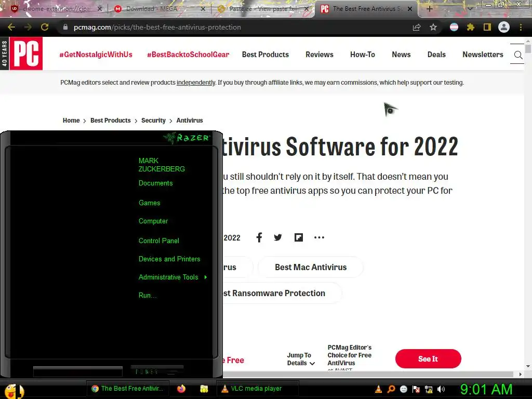Open the tab search dropdown arrow
This screenshot has height=399, width=532.
[470, 9]
